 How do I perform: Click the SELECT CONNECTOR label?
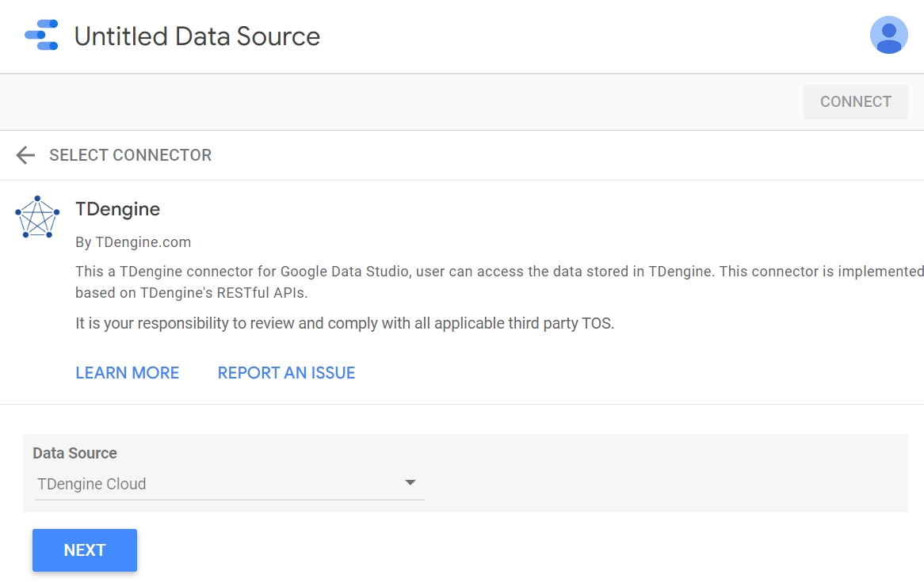(130, 155)
